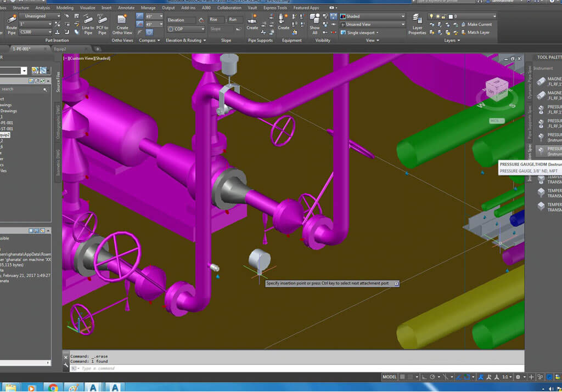Click Show All in the Visibility panel

314,24
